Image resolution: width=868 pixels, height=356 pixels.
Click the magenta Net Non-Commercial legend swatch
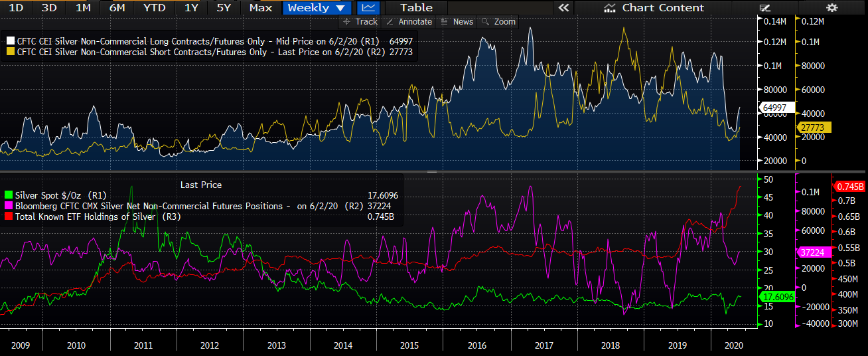coord(8,206)
